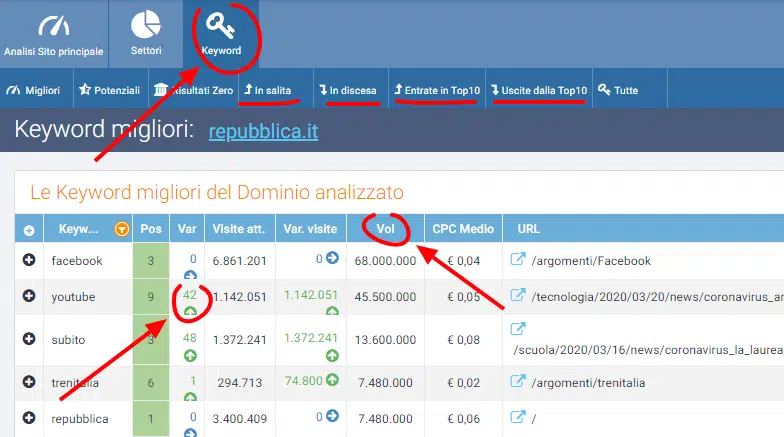Click the € 0,02 CPC value
This screenshot has height=437, width=784.
pos(464,382)
